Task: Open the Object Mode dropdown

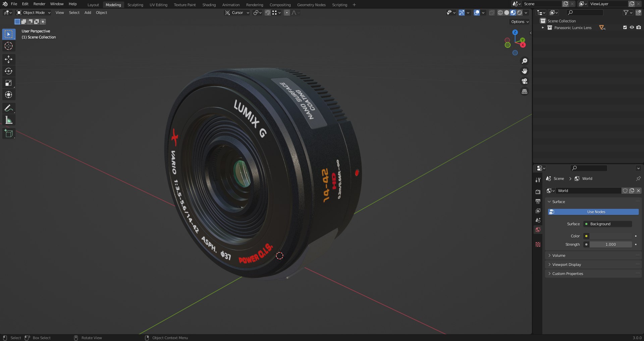Action: (x=34, y=13)
